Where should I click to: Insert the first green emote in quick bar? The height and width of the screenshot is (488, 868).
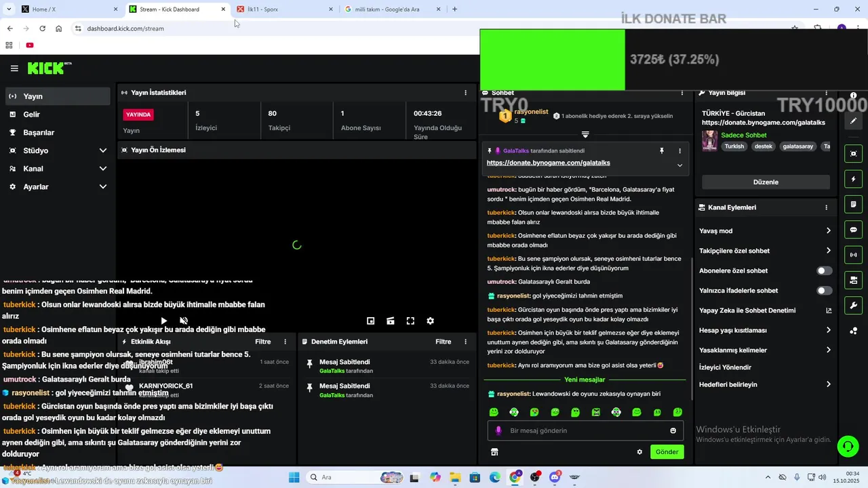494,412
